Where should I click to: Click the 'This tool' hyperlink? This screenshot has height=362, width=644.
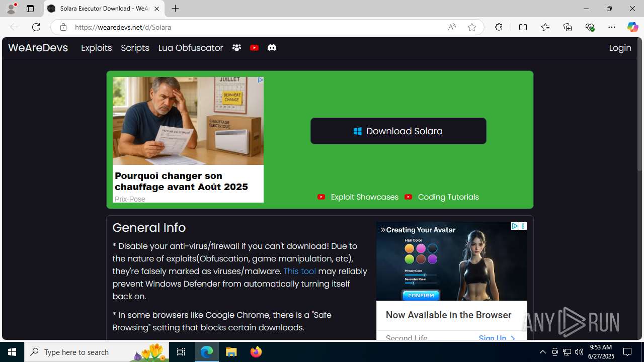pyautogui.click(x=299, y=271)
